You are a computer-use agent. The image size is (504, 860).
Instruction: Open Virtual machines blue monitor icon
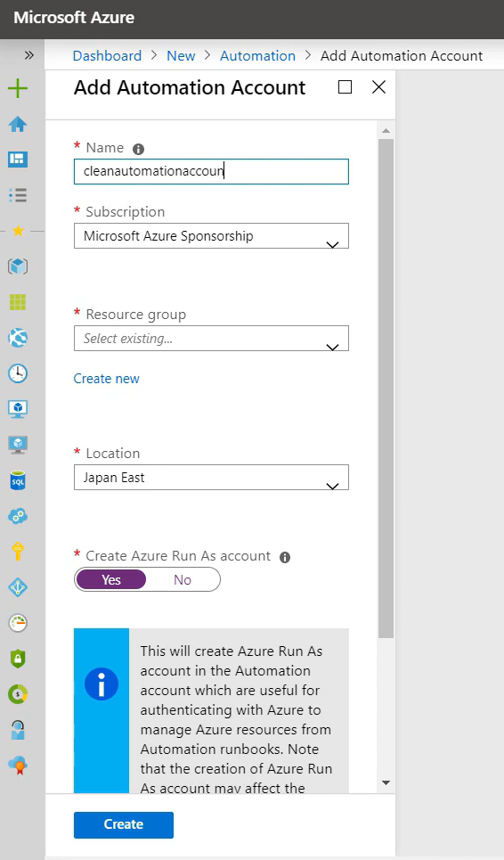click(18, 409)
